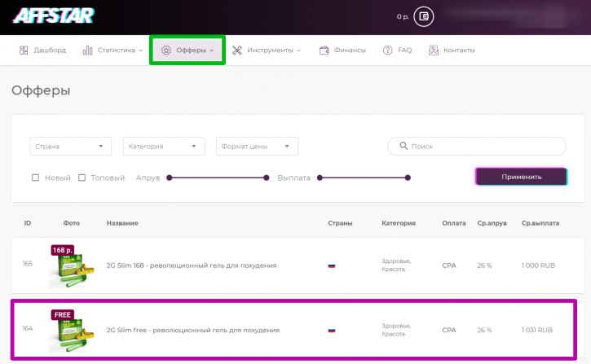The width and height of the screenshot is (591, 364).
Task: Click the Оплата column header
Action: [454, 223]
